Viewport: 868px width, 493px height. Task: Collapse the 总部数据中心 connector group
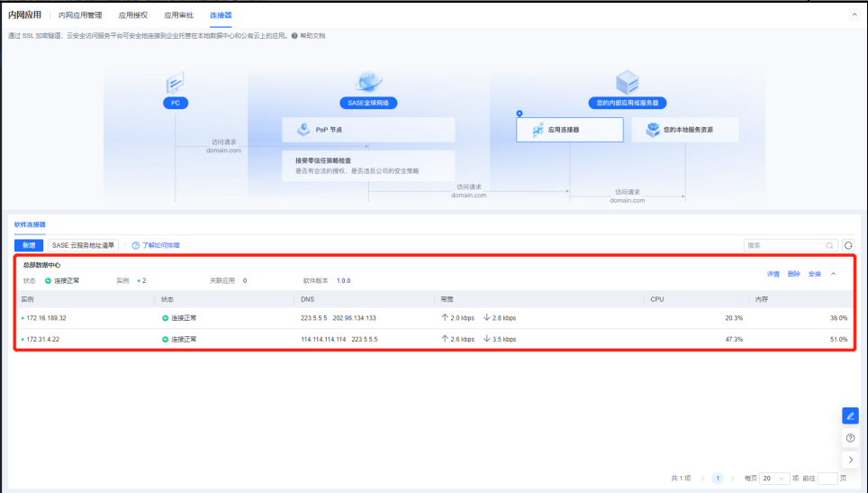point(833,274)
